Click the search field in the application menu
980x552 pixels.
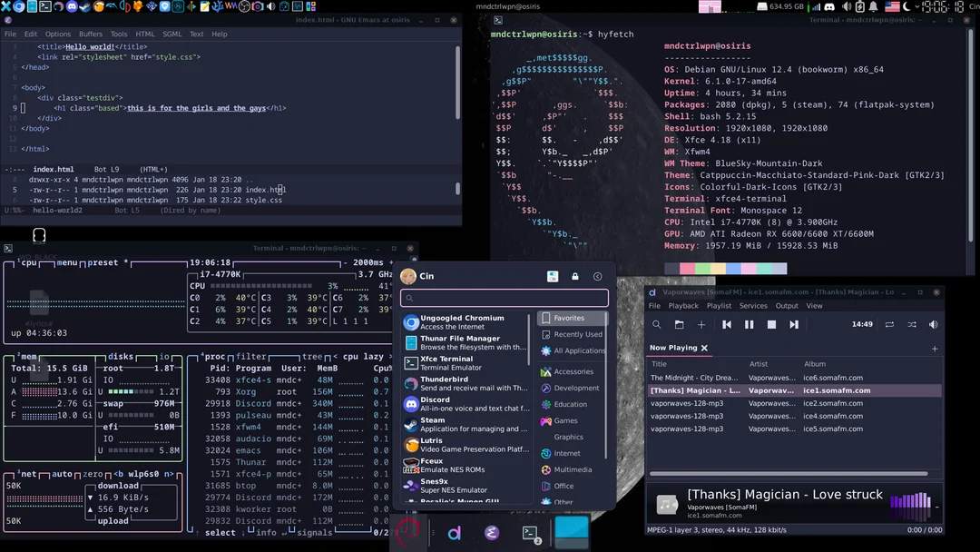(505, 297)
